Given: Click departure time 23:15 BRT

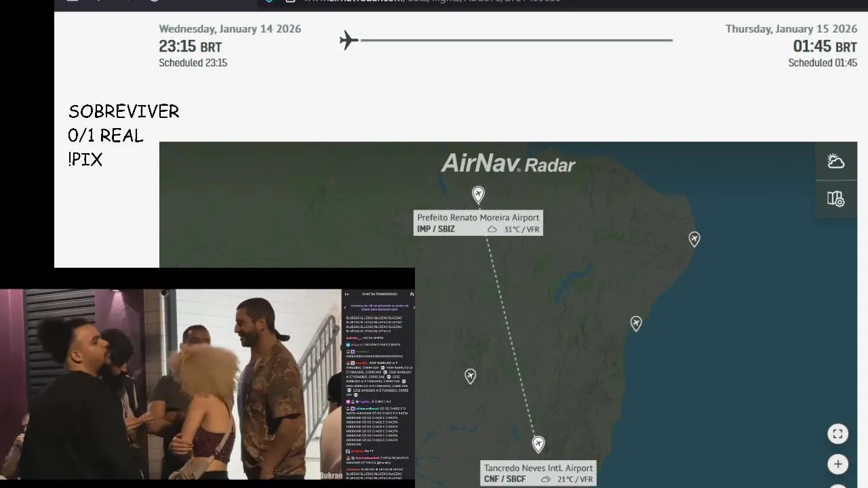Looking at the screenshot, I should click(190, 47).
